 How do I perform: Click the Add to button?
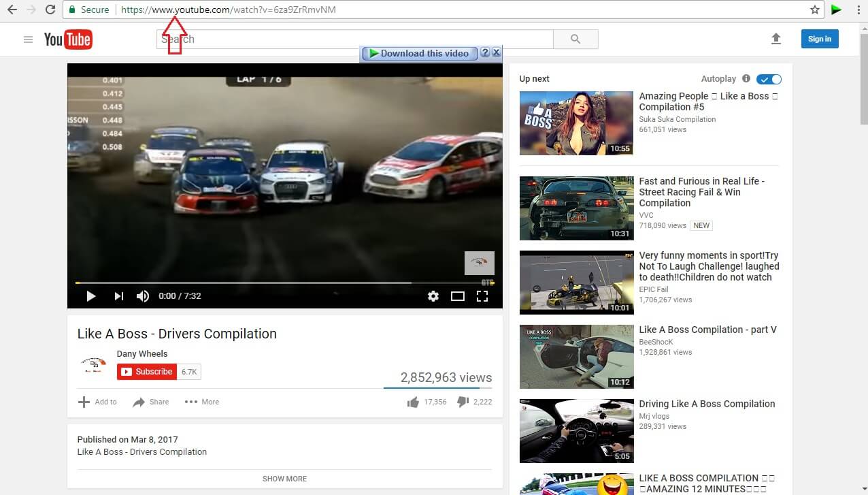pos(97,402)
